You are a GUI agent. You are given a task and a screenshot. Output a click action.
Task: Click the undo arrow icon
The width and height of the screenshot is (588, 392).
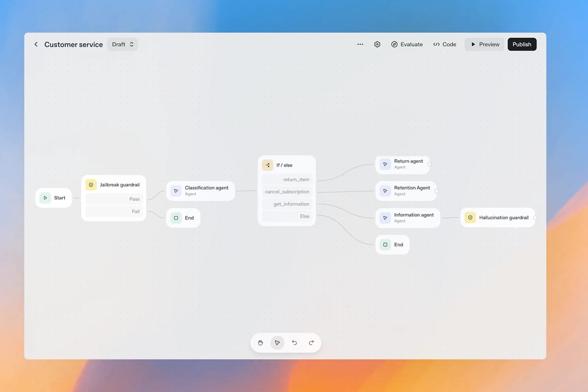click(294, 343)
